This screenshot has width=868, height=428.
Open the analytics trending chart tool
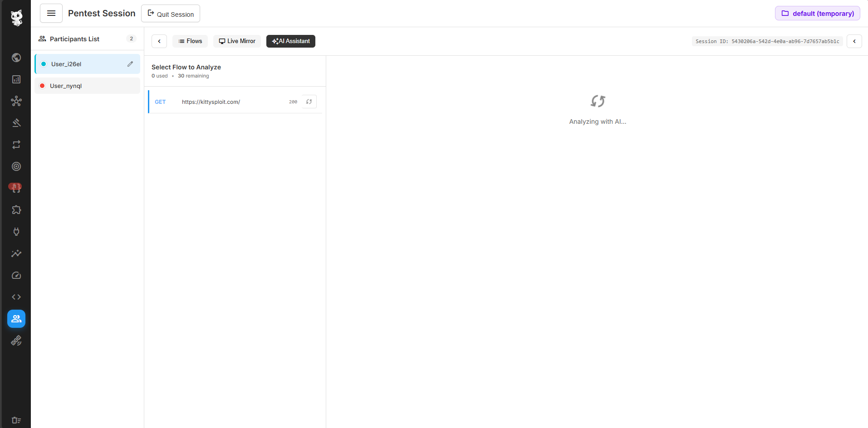(16, 253)
